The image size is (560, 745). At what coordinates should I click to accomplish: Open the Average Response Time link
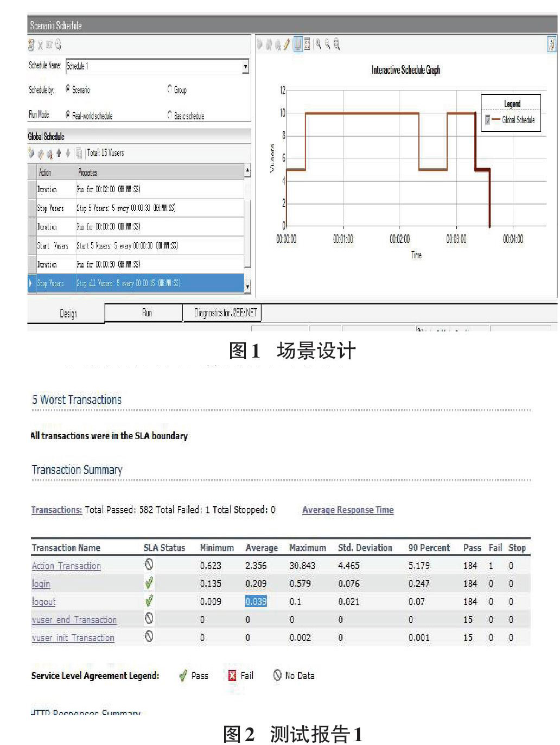348,510
